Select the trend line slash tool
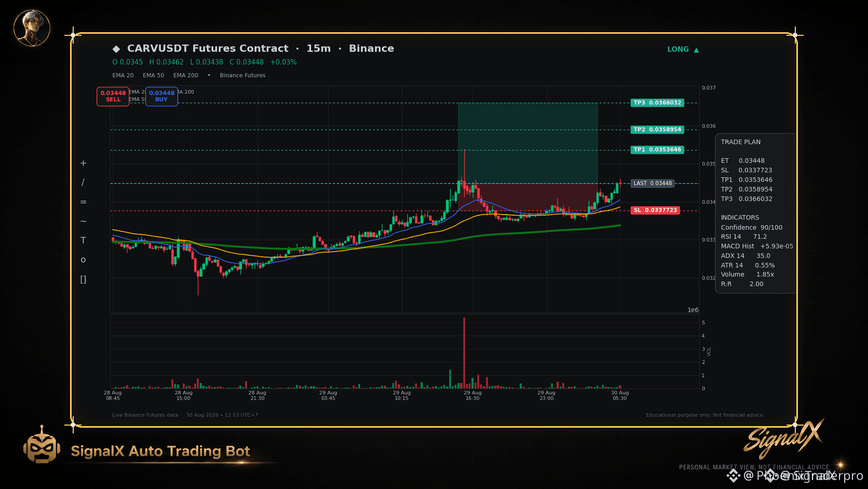868x489 pixels. point(83,182)
